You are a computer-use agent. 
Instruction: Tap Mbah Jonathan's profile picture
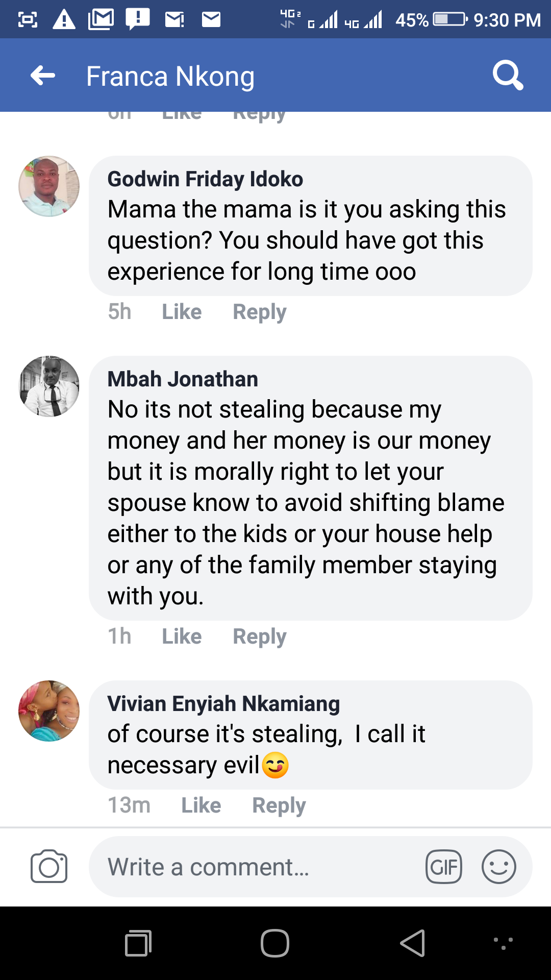49,386
